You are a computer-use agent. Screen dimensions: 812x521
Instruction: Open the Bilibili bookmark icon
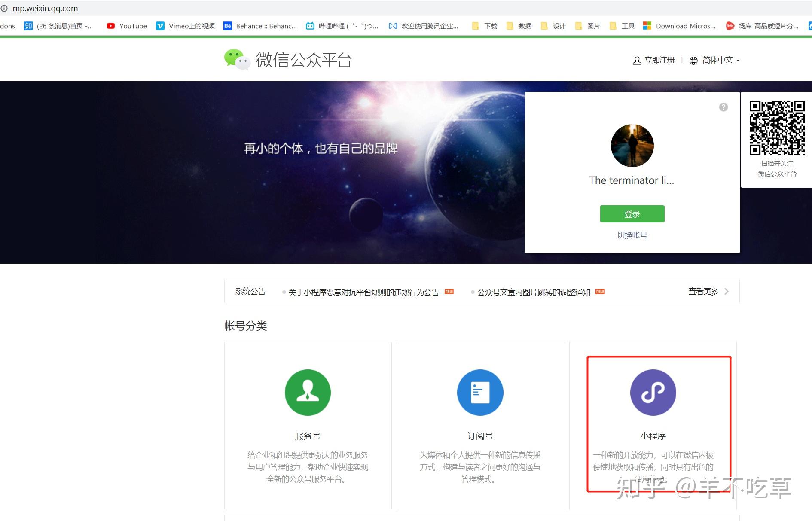click(x=310, y=26)
